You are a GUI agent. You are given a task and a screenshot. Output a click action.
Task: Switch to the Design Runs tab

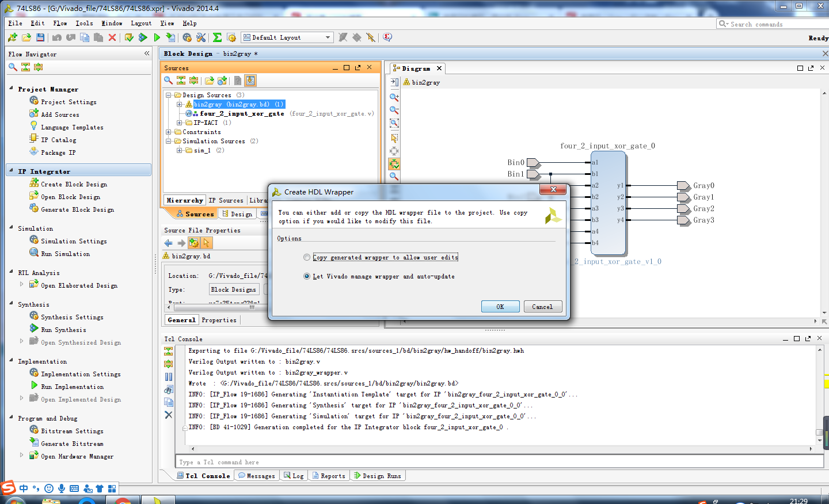(378, 476)
